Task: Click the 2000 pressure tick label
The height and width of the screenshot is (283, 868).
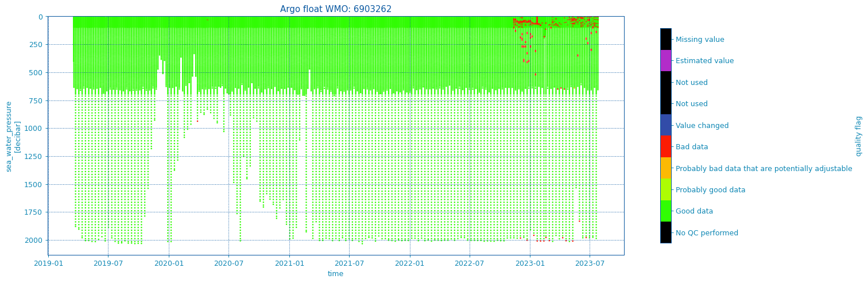Action: [x=34, y=240]
